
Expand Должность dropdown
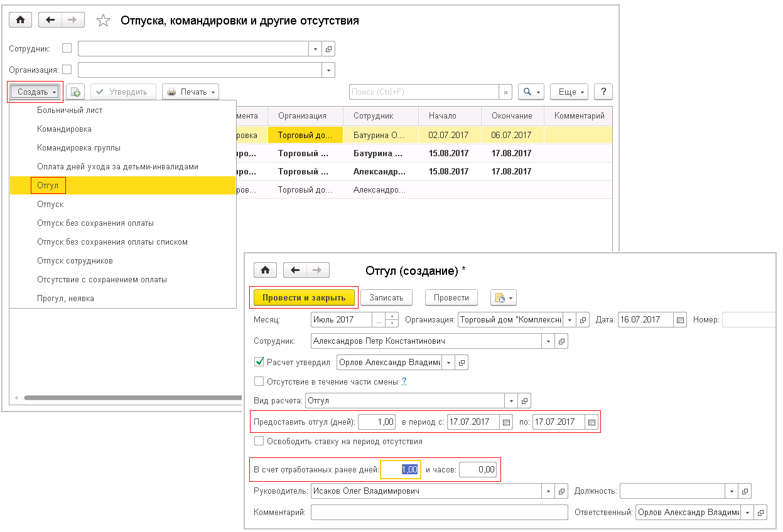pos(732,491)
